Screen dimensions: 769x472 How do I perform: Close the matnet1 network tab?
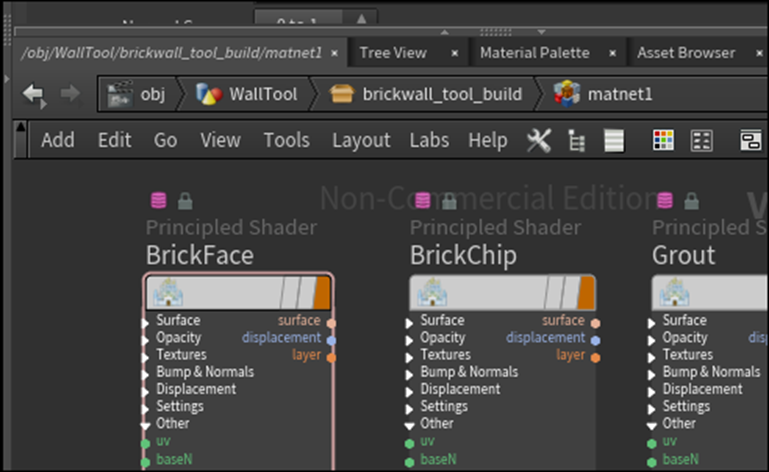tap(334, 53)
